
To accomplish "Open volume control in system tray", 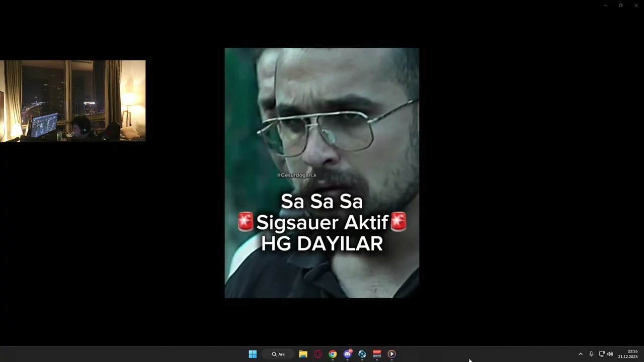I will tap(610, 354).
